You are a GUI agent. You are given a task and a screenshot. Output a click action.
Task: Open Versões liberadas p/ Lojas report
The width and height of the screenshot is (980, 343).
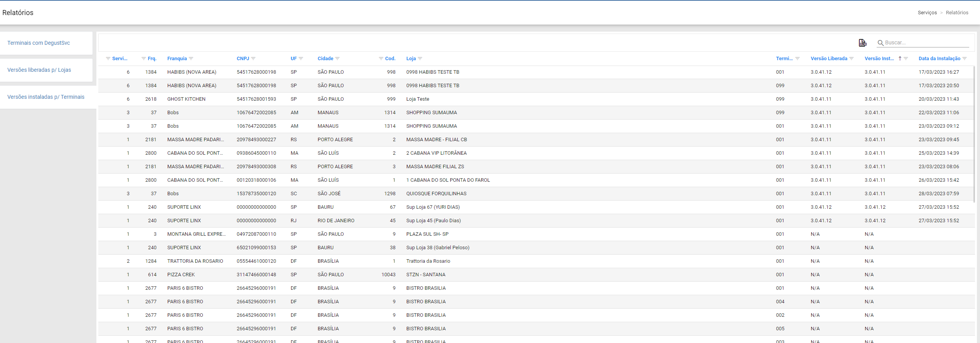(x=39, y=70)
